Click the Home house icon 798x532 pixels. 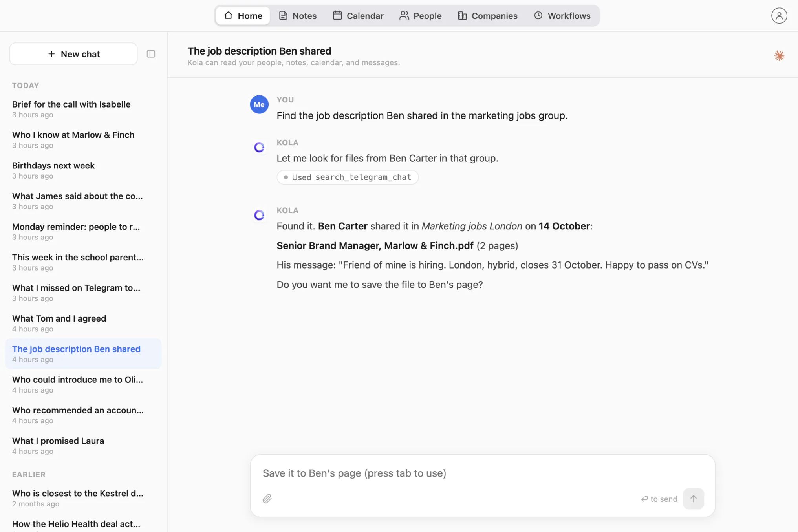click(x=228, y=15)
